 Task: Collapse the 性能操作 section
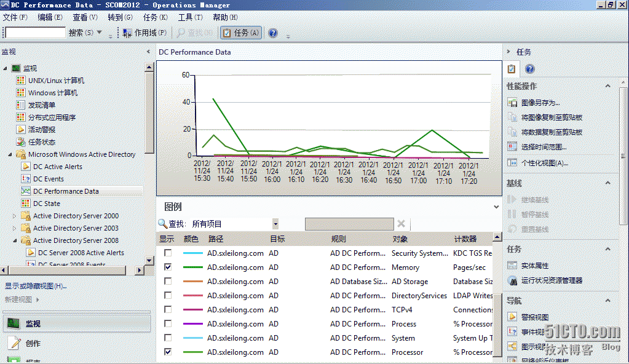[607, 86]
